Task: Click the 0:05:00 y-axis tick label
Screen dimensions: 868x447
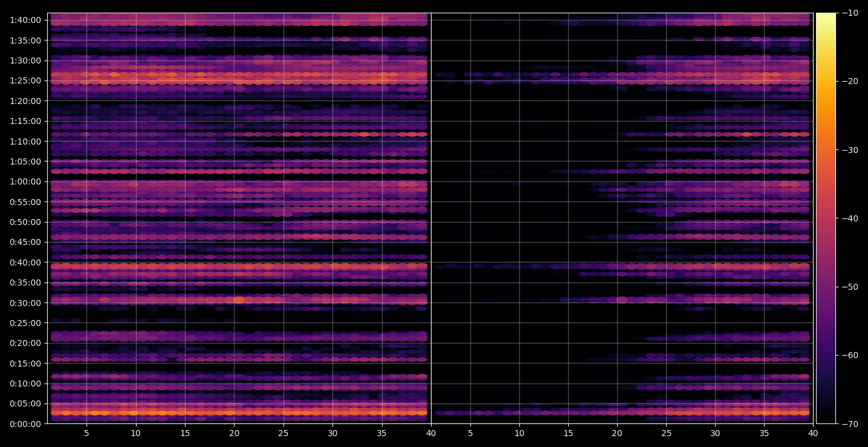Action: pyautogui.click(x=25, y=403)
